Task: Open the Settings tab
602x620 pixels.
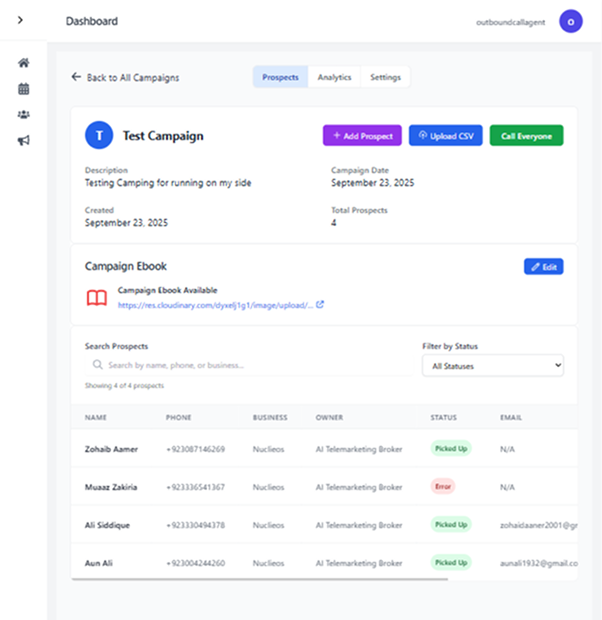Action: pos(385,77)
